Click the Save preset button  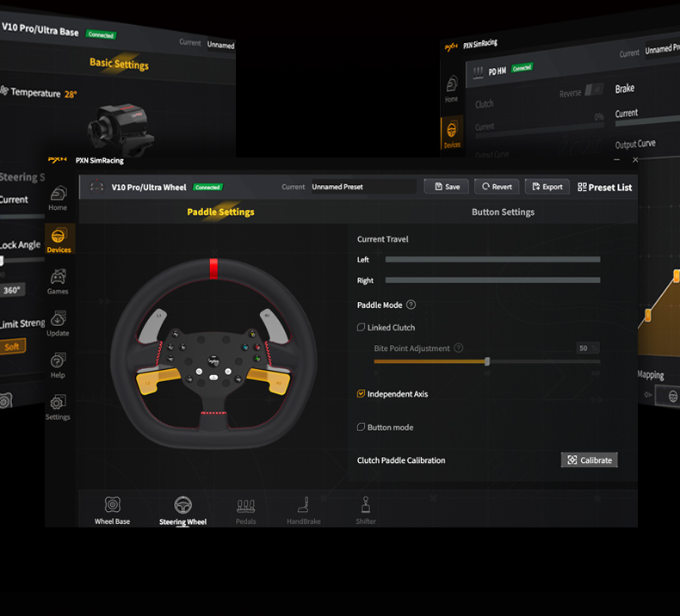446,187
